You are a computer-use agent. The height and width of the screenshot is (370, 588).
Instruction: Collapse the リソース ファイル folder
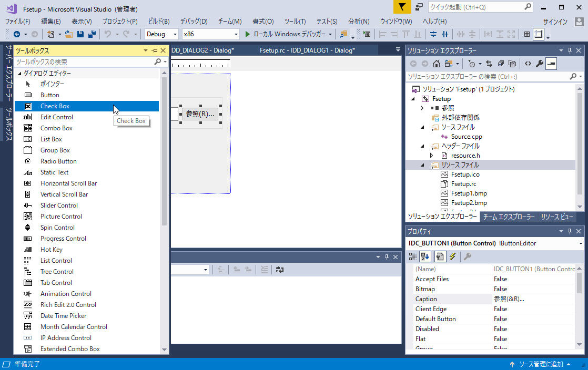422,165
